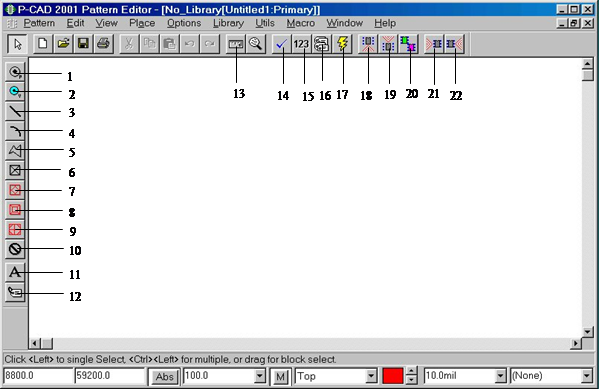Select the cyan Place Via tool
The width and height of the screenshot is (599, 389).
click(x=15, y=91)
